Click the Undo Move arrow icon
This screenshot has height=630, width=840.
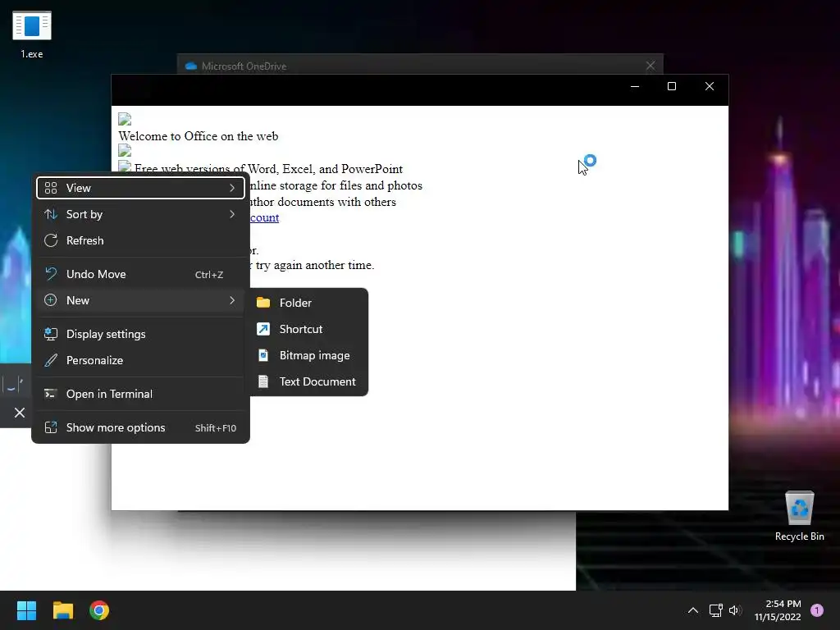click(x=51, y=274)
